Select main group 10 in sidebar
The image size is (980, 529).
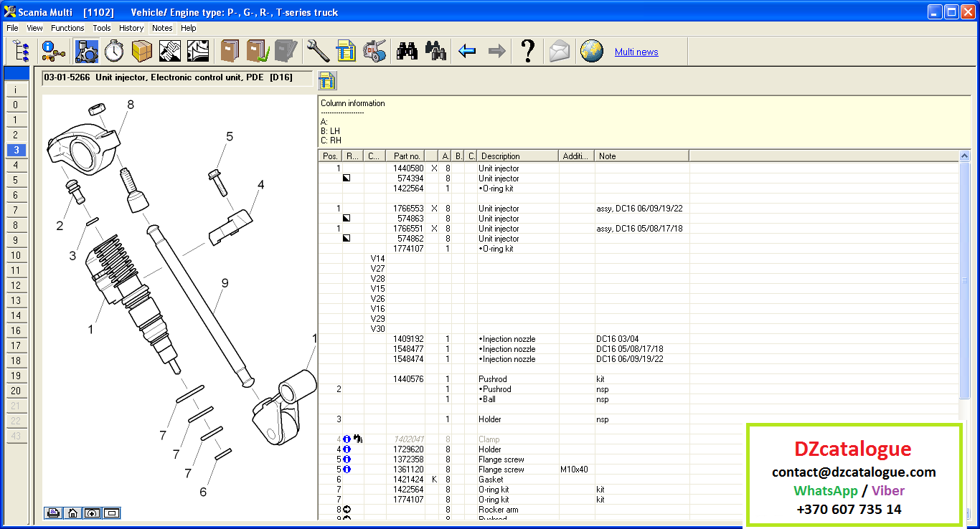(x=17, y=255)
